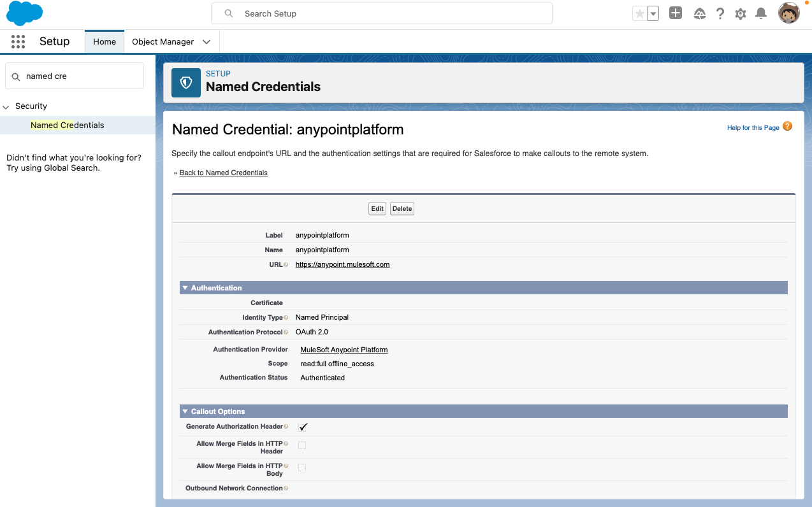Click the 'Named Principal' identity type value
The height and width of the screenshot is (507, 812).
point(322,317)
